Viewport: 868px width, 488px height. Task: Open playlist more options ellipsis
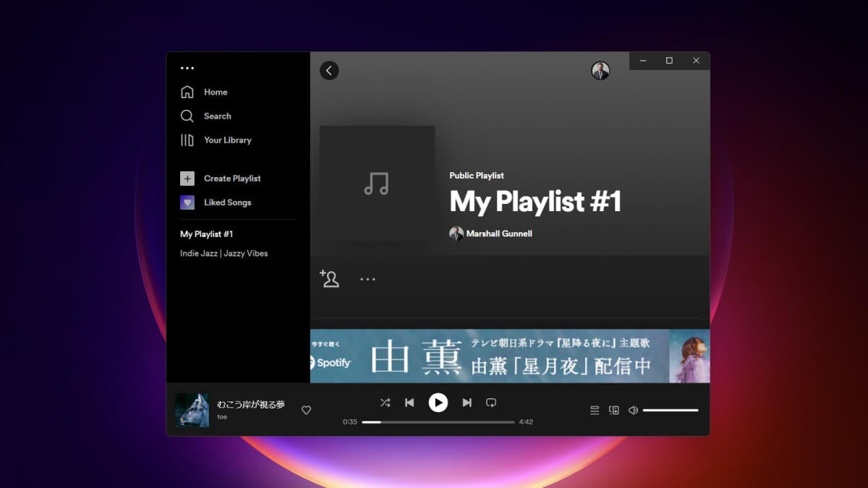(x=367, y=279)
